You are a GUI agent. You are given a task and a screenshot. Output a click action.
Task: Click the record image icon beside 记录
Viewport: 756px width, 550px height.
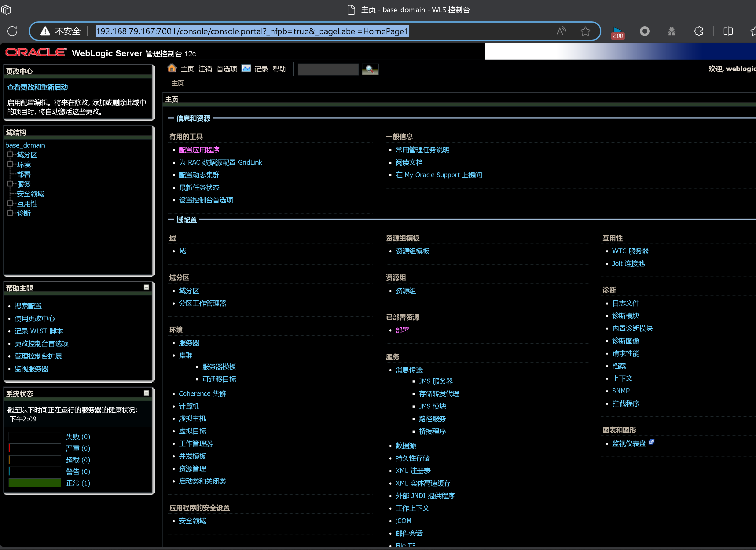(x=246, y=68)
